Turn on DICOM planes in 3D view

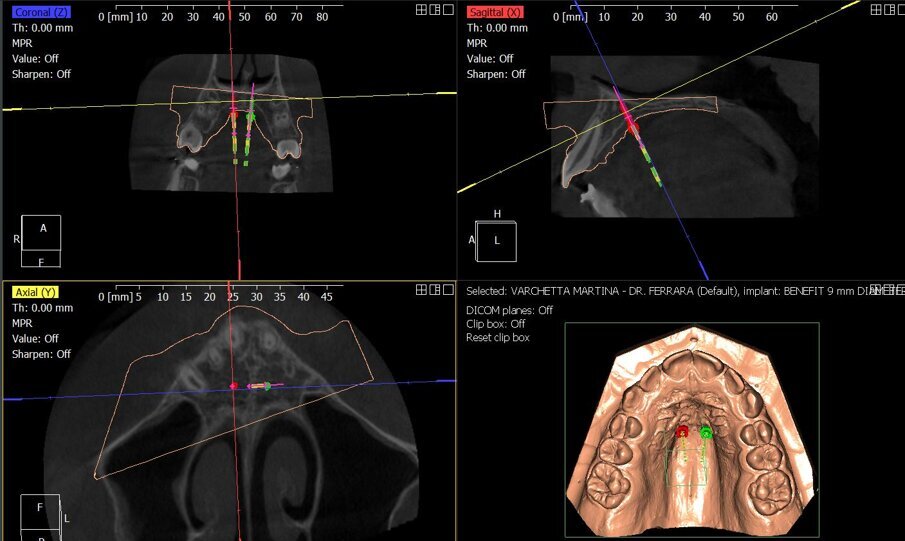pos(509,310)
